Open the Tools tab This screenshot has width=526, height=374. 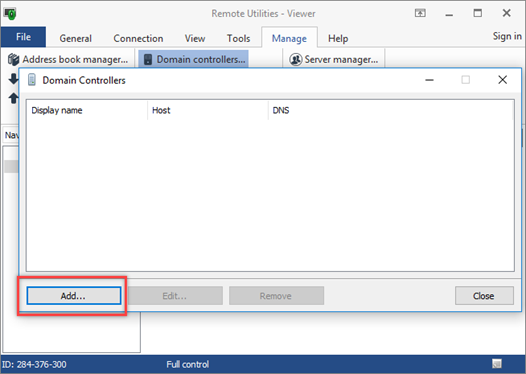click(239, 39)
